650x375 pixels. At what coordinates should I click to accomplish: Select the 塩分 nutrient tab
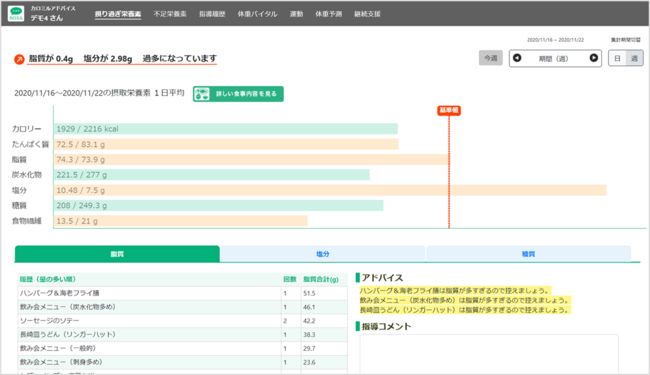[323, 254]
